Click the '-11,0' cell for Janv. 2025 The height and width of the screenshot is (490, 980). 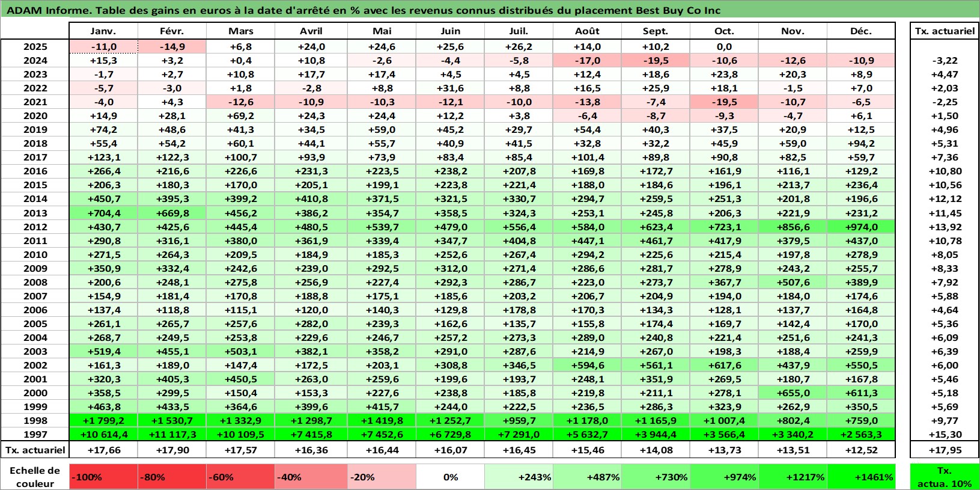click(x=103, y=46)
